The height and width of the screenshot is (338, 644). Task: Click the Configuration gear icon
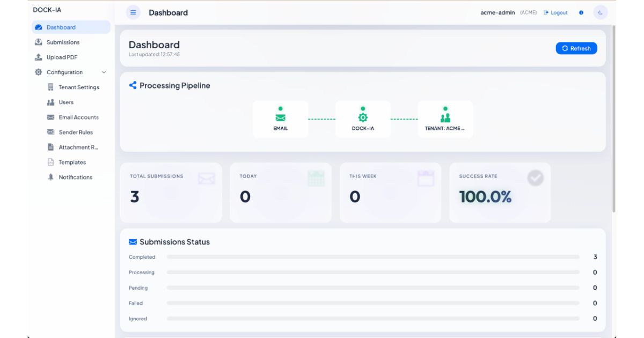pyautogui.click(x=39, y=72)
